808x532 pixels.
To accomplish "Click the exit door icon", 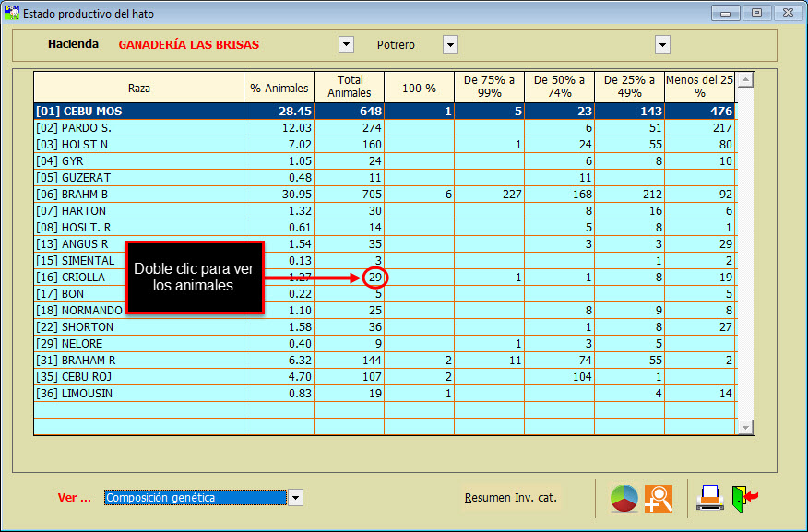I will click(744, 498).
